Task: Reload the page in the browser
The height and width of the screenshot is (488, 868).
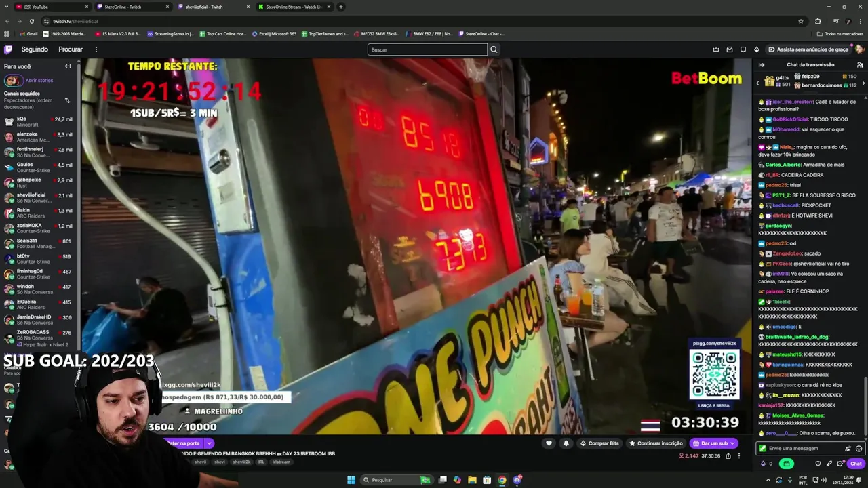Action: 31,21
